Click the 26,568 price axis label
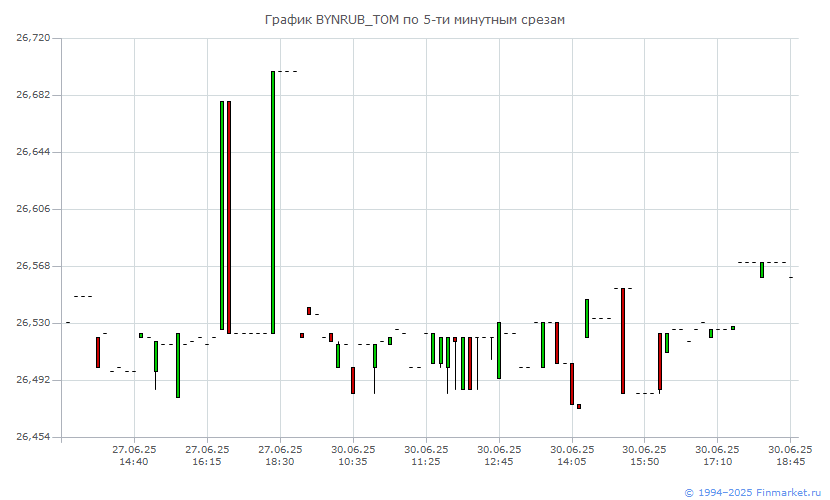Image resolution: width=830 pixels, height=500 pixels. click(x=33, y=266)
